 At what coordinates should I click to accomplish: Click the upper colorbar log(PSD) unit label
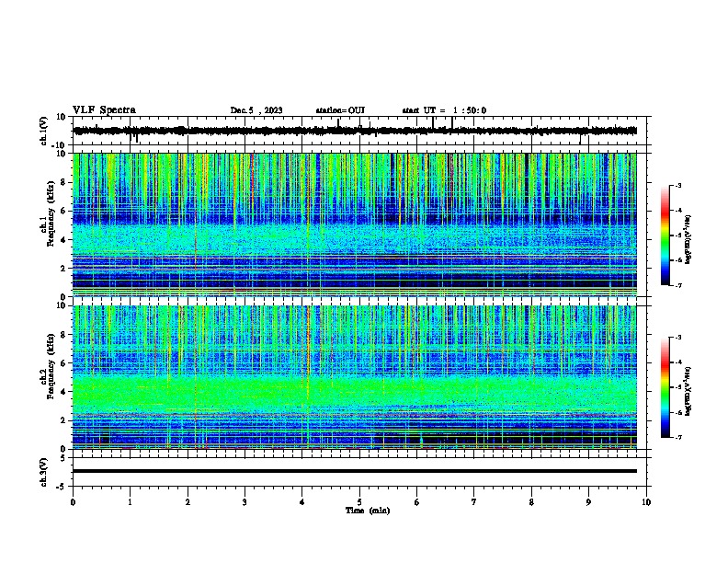(x=688, y=239)
